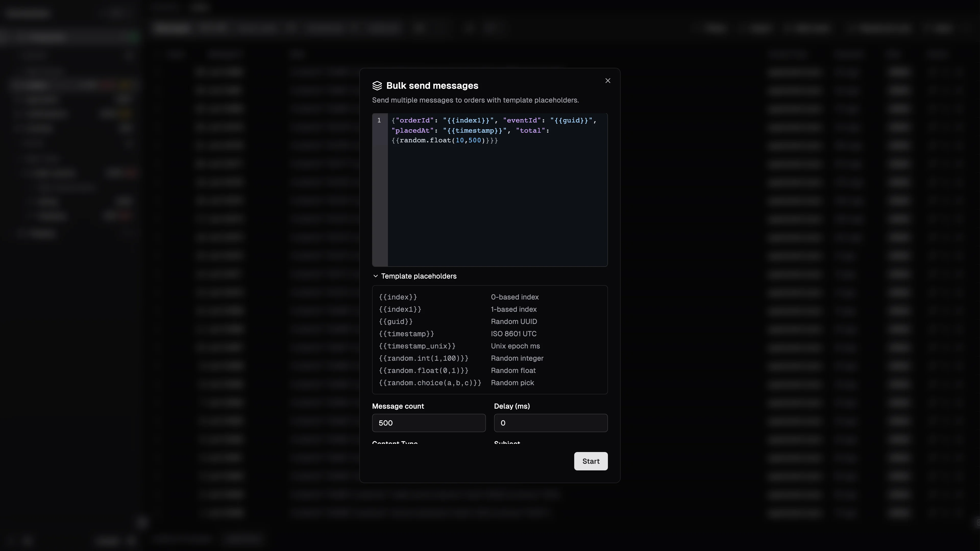This screenshot has width=980, height=551.
Task: Click the {{guid}} placeholder entry
Action: click(396, 321)
